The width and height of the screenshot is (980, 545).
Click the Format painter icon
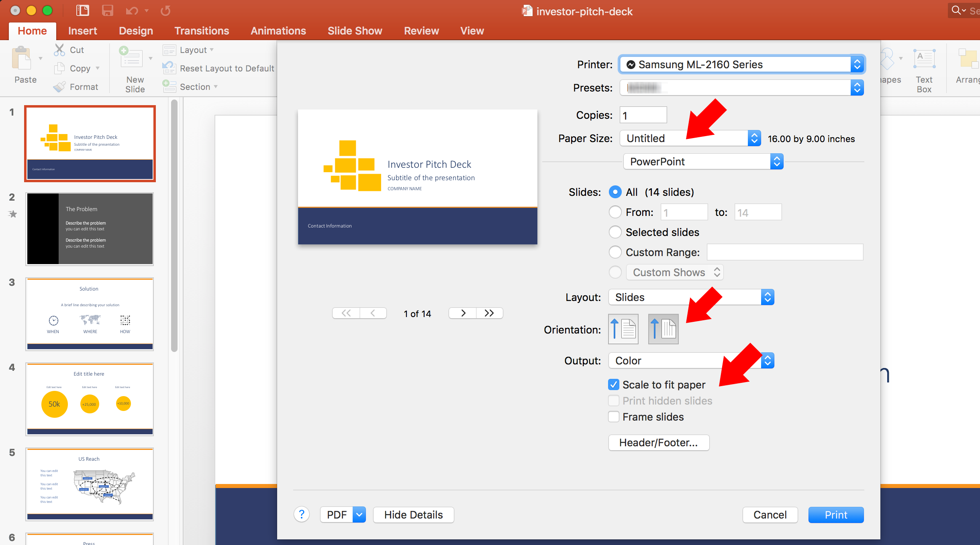[59, 86]
